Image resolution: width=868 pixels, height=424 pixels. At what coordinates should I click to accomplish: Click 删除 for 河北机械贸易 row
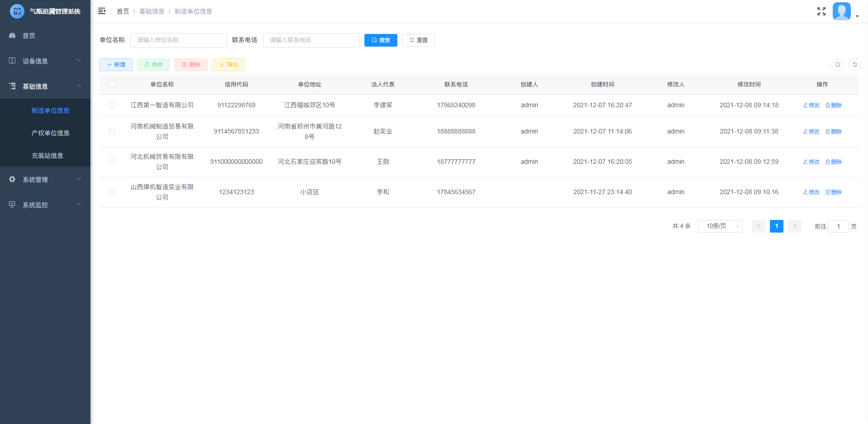pos(834,162)
